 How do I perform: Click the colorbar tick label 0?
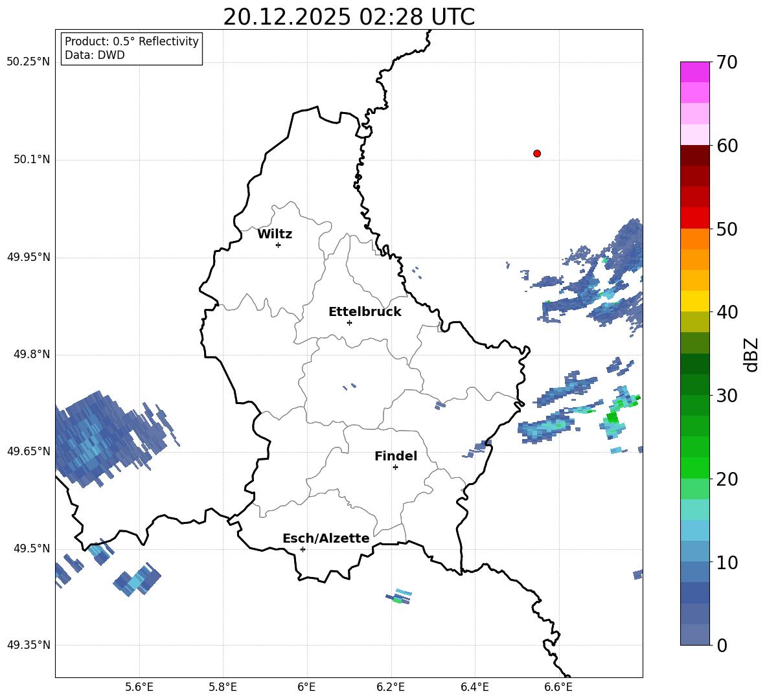(722, 645)
